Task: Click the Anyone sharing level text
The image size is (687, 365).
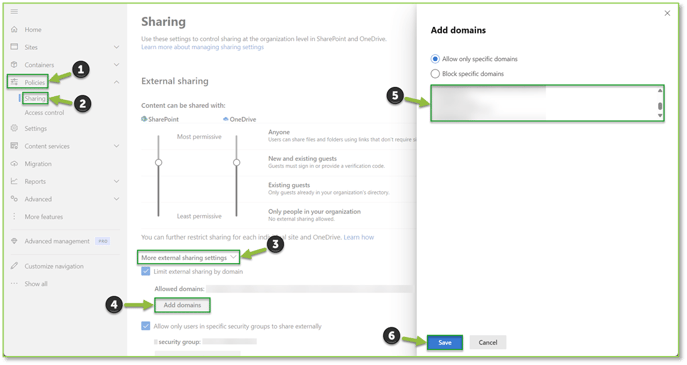Action: [279, 132]
